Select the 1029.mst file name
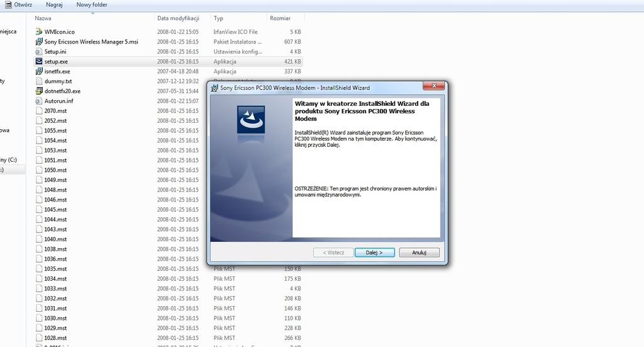The width and height of the screenshot is (644, 347). [x=55, y=327]
